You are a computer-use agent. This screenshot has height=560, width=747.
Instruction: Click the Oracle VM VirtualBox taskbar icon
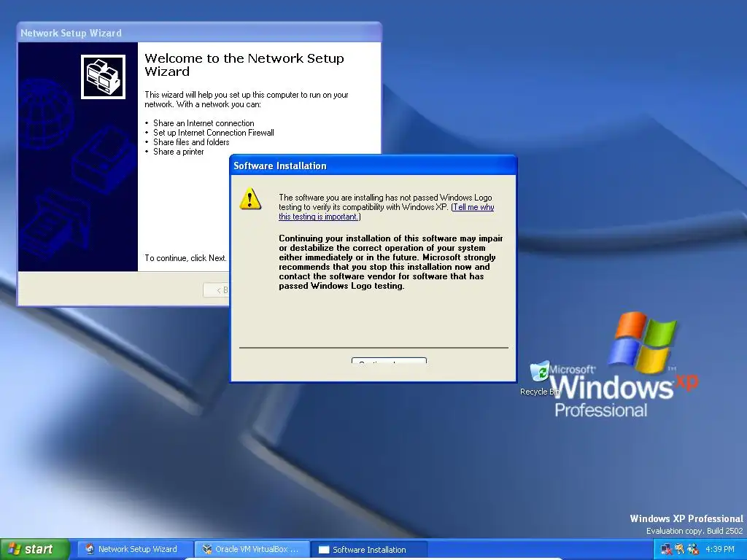coord(206,549)
